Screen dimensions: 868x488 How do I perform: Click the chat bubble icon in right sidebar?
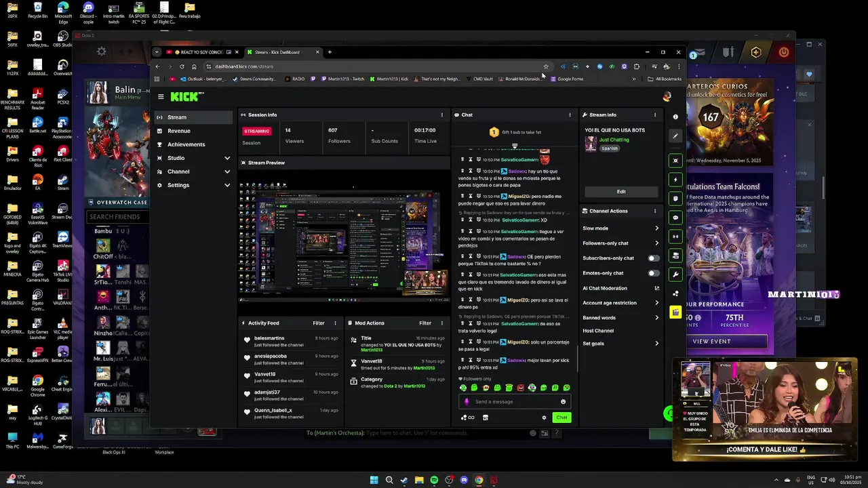click(675, 218)
